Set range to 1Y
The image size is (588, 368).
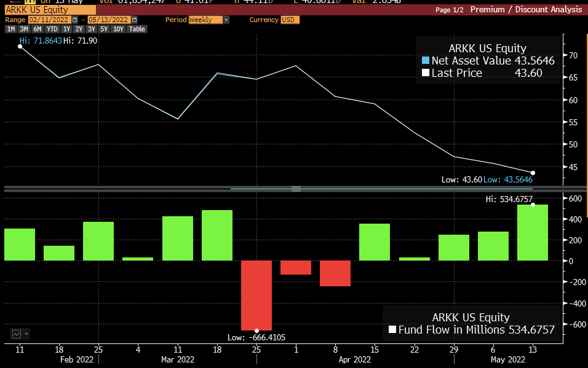pyautogui.click(x=67, y=29)
